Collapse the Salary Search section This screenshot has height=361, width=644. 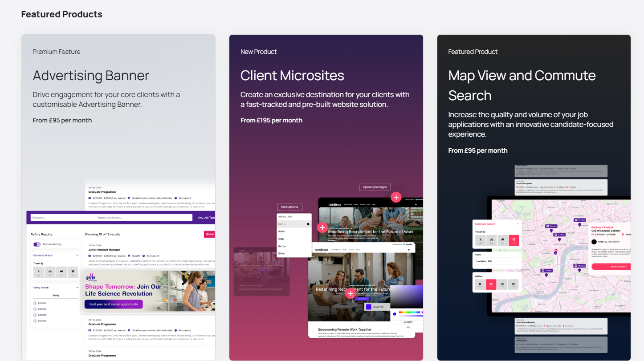click(x=77, y=288)
